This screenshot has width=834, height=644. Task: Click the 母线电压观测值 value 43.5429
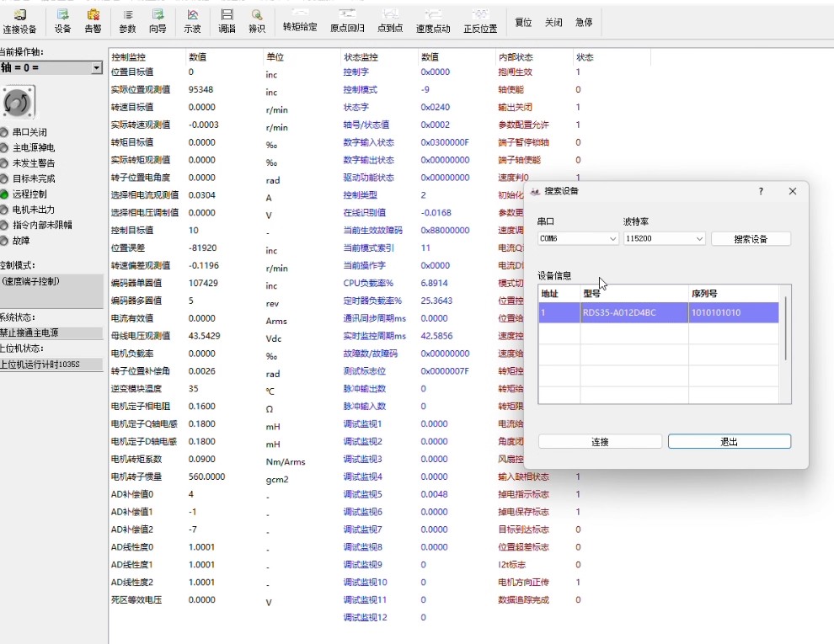click(x=204, y=337)
